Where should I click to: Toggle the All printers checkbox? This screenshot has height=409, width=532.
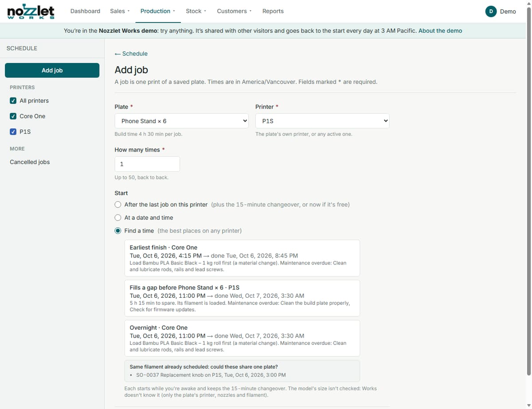(x=13, y=101)
